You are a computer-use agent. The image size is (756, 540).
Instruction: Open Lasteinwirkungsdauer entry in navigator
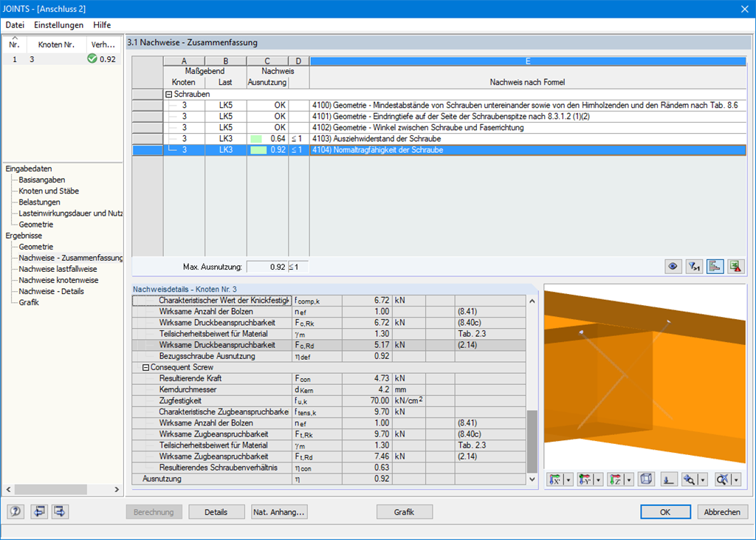coord(70,213)
